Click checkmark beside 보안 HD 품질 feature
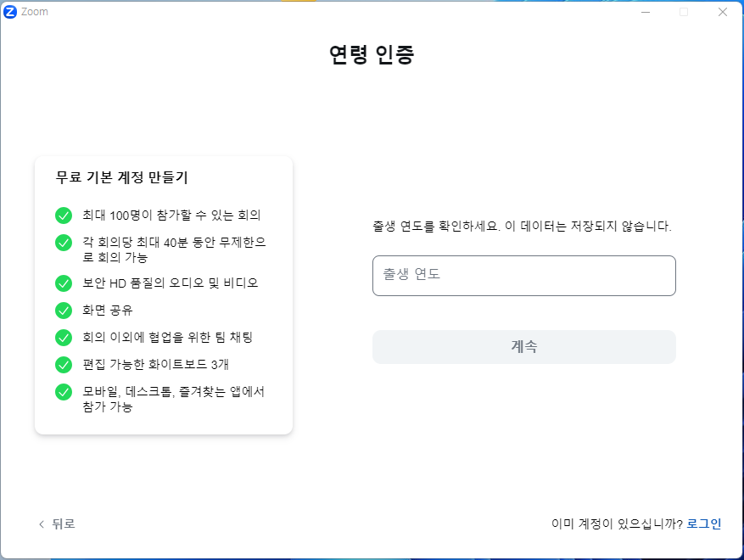The image size is (744, 560). click(x=64, y=283)
